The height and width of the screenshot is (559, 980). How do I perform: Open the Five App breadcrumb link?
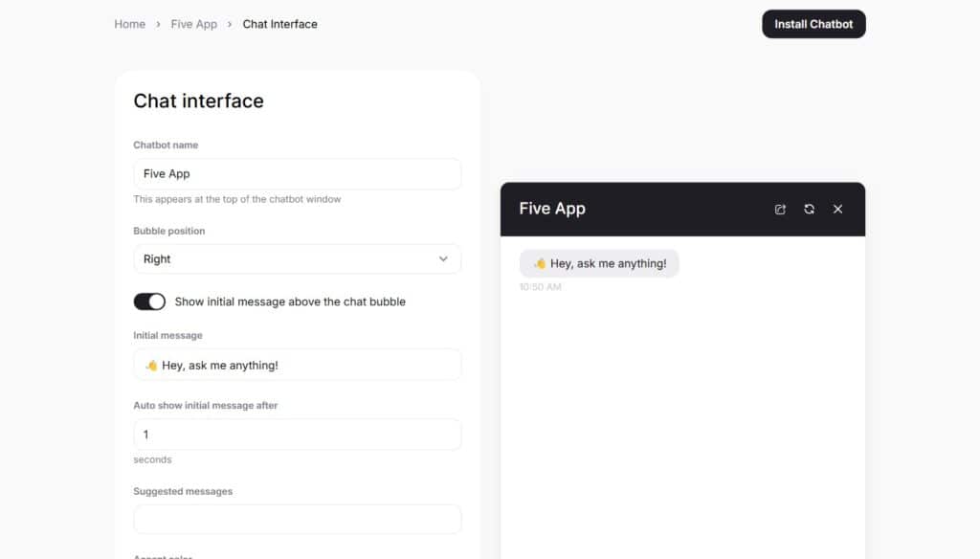click(194, 24)
